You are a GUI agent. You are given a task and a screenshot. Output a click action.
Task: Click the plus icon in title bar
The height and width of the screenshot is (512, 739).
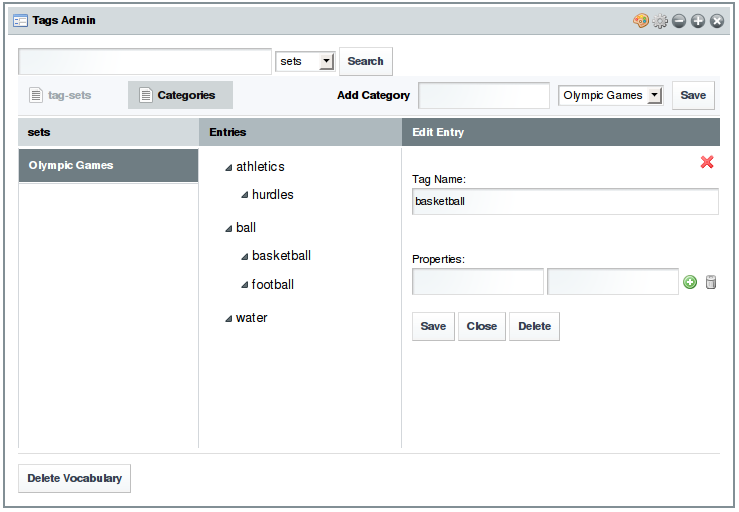698,20
